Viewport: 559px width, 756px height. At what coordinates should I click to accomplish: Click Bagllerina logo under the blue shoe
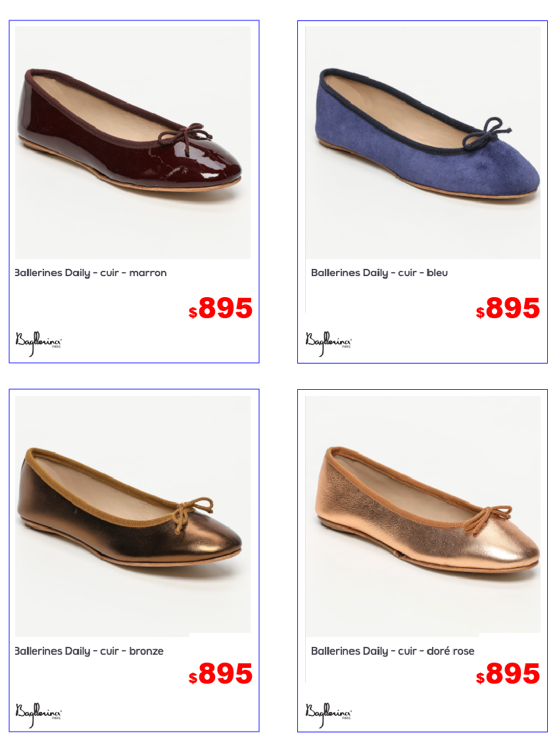pos(328,343)
